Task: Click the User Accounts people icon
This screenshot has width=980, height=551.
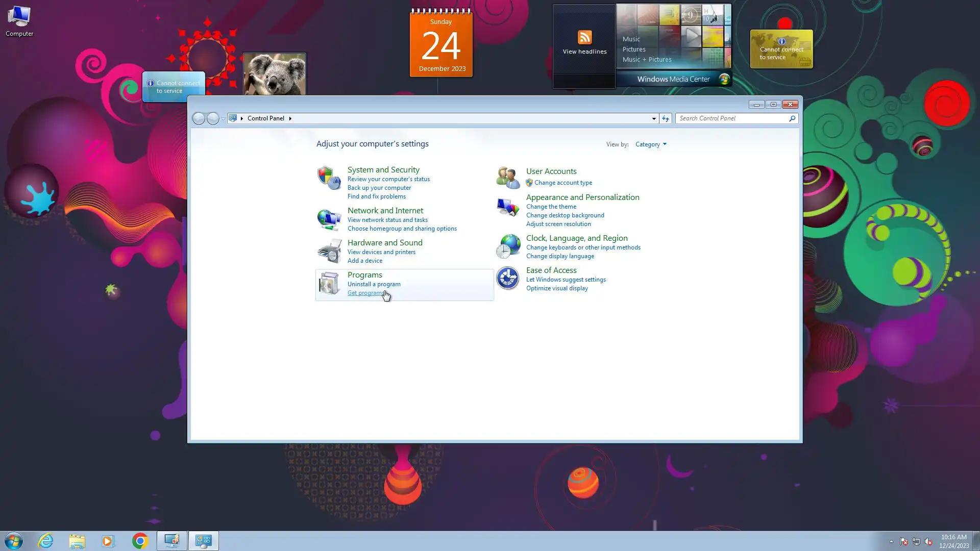Action: [507, 177]
